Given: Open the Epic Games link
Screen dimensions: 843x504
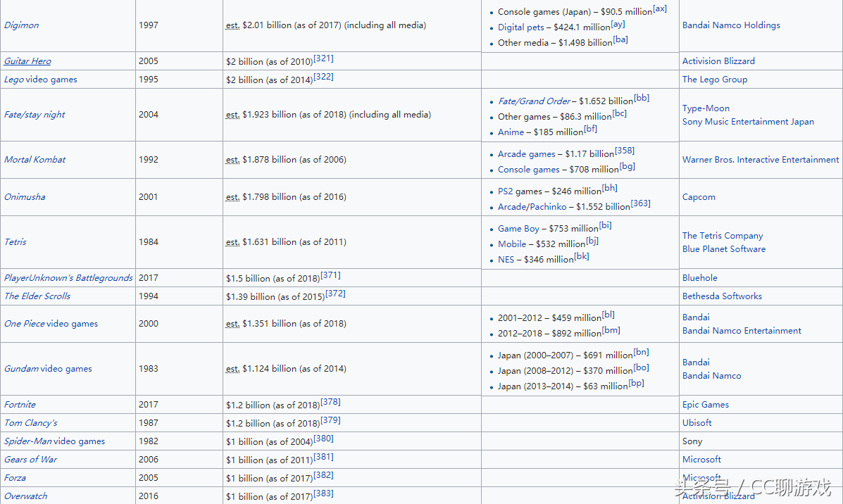Looking at the screenshot, I should [706, 405].
